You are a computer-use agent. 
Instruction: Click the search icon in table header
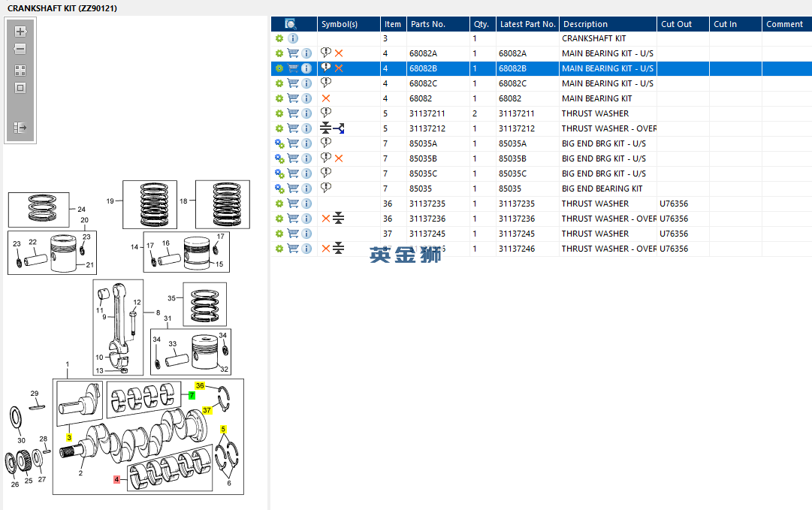click(x=291, y=24)
